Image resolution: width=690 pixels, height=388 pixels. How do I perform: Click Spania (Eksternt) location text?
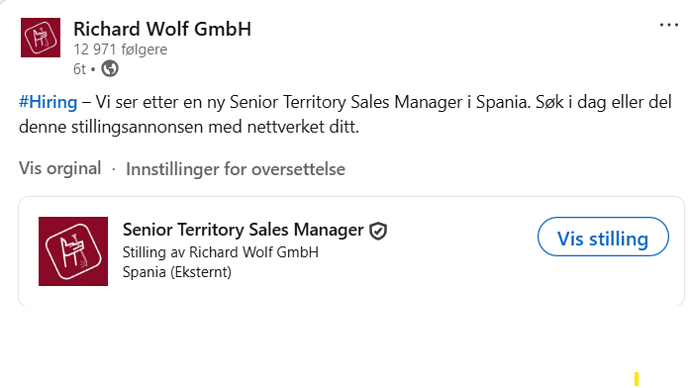tap(177, 272)
